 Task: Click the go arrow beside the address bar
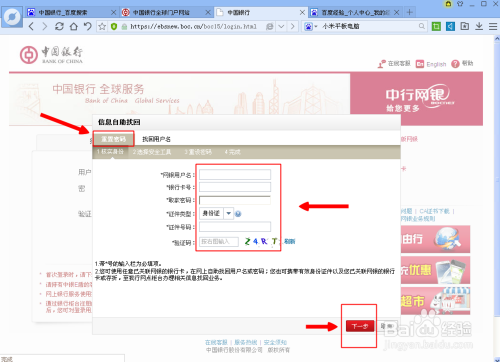[x=293, y=26]
